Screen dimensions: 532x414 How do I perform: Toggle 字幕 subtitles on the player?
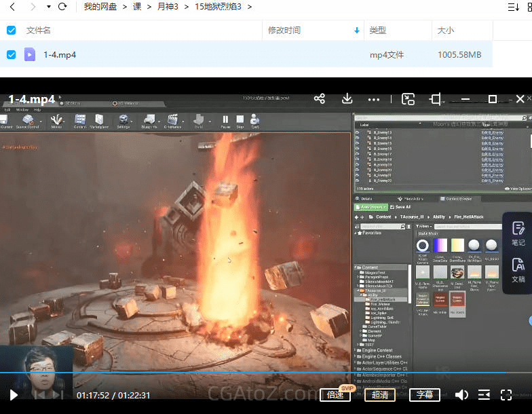pyautogui.click(x=425, y=395)
